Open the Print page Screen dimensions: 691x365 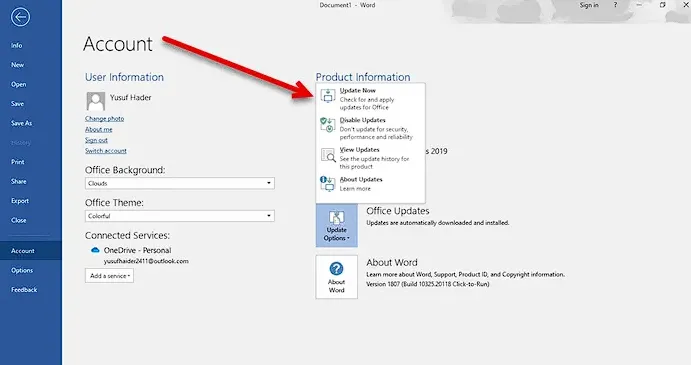click(18, 162)
